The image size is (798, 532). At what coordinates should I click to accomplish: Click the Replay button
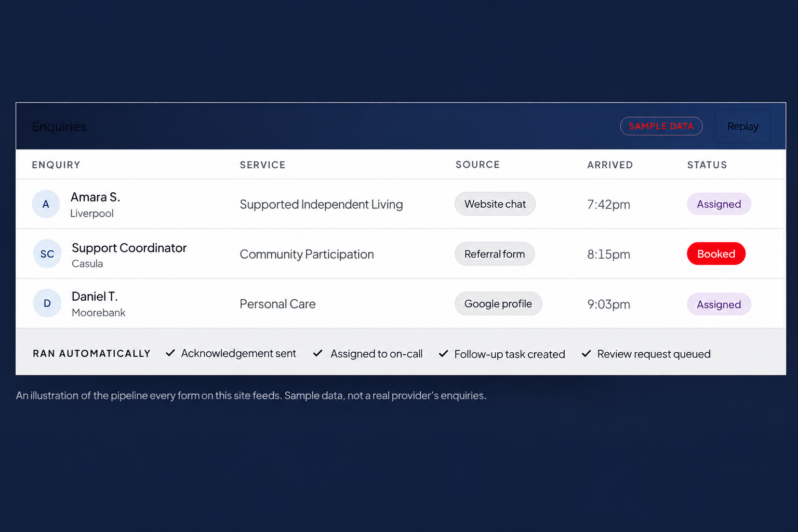pyautogui.click(x=742, y=126)
